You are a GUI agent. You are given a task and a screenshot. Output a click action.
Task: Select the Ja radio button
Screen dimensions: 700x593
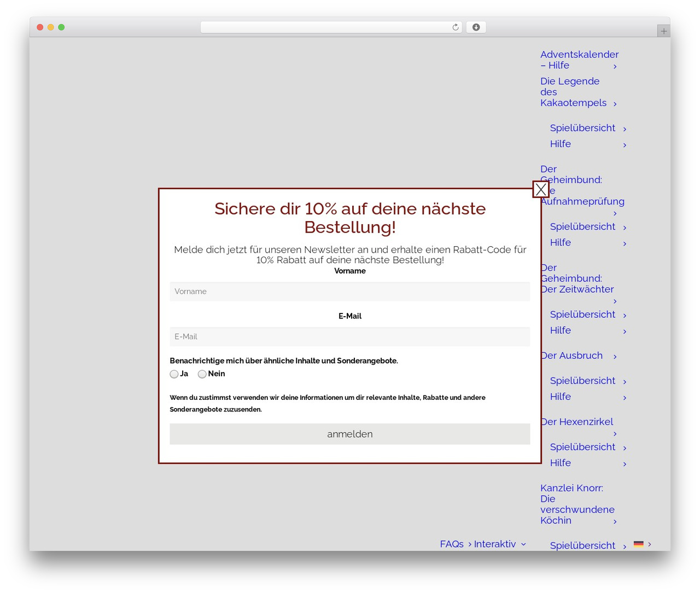tap(174, 374)
